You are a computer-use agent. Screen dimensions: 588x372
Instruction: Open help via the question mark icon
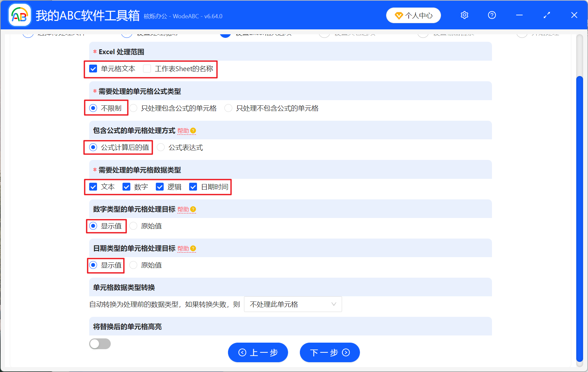pyautogui.click(x=492, y=15)
